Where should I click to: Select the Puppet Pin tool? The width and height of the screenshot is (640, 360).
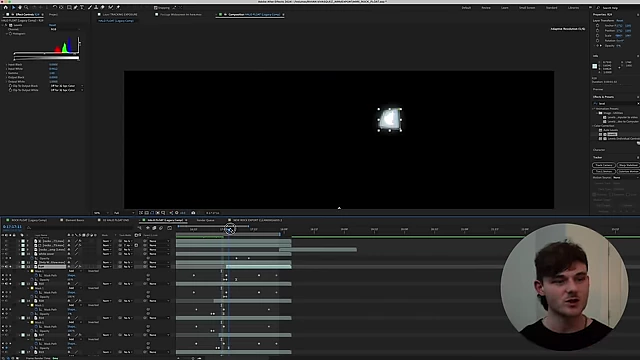[x=118, y=7]
